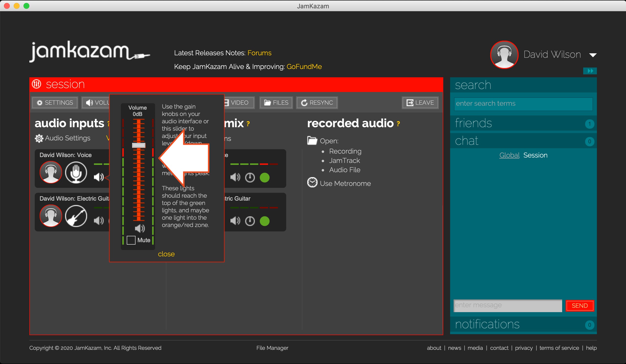Open the media footer link

pyautogui.click(x=475, y=348)
